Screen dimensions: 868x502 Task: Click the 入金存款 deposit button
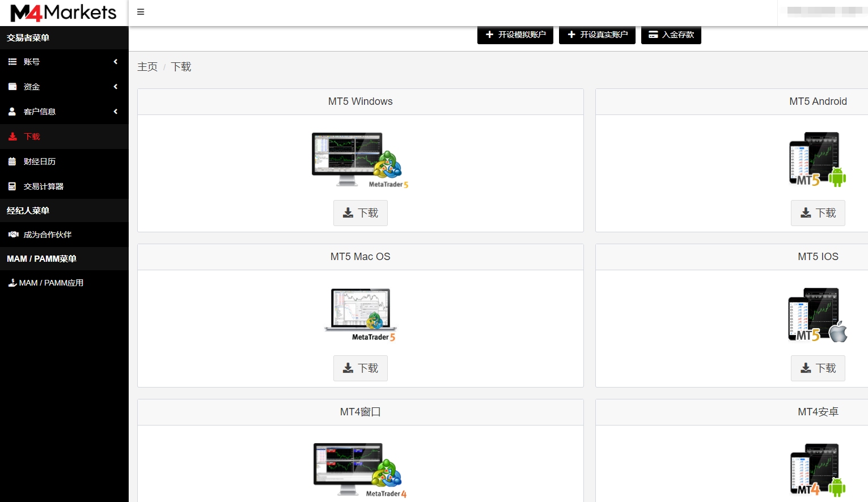(x=671, y=35)
